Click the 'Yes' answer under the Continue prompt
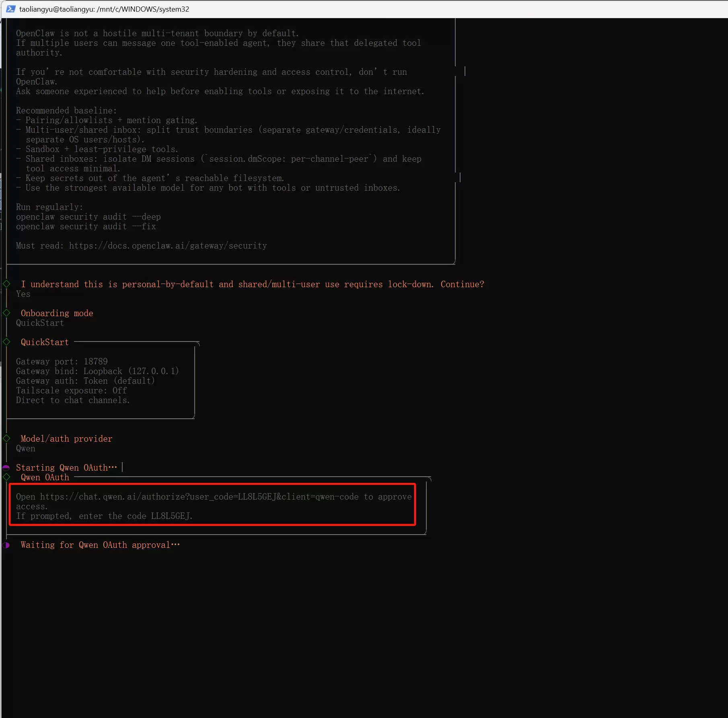This screenshot has height=718, width=728. click(x=23, y=294)
